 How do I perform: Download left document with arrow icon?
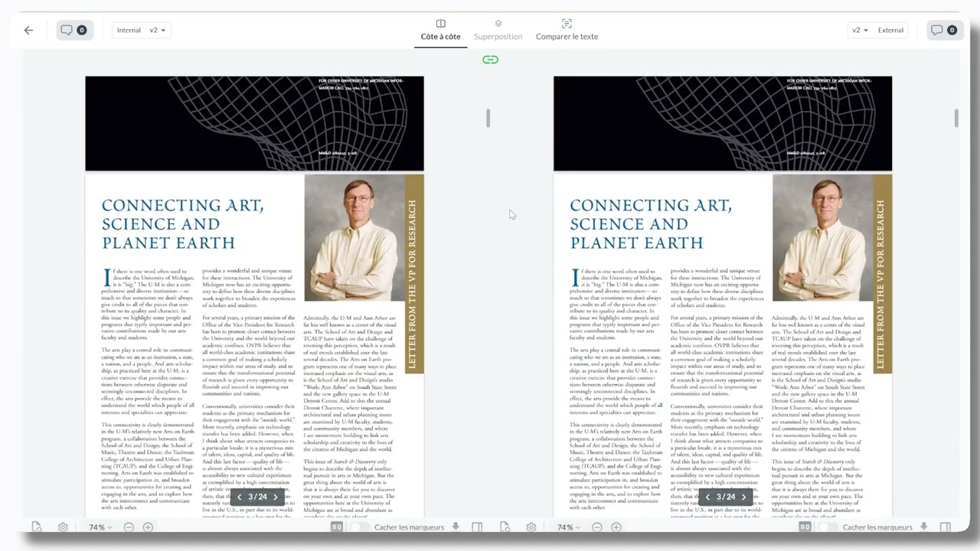[x=456, y=527]
